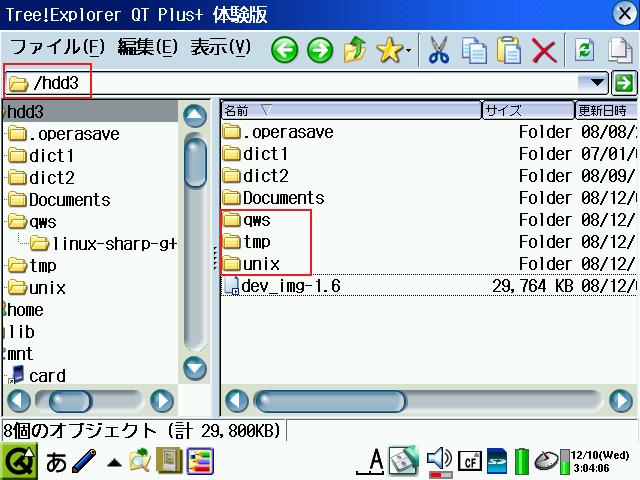Copy selection with the copy icon
The height and width of the screenshot is (480, 640).
point(474,50)
